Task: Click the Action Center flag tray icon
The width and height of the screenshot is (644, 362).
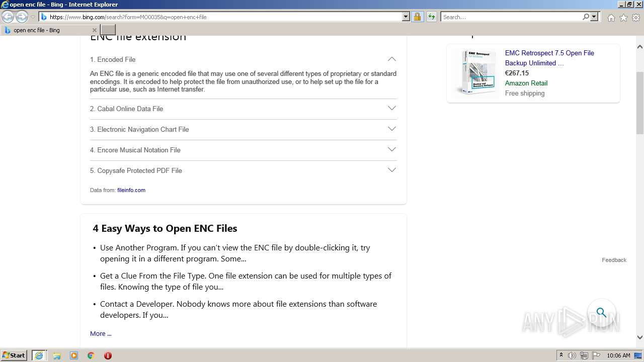Action: pos(596,355)
